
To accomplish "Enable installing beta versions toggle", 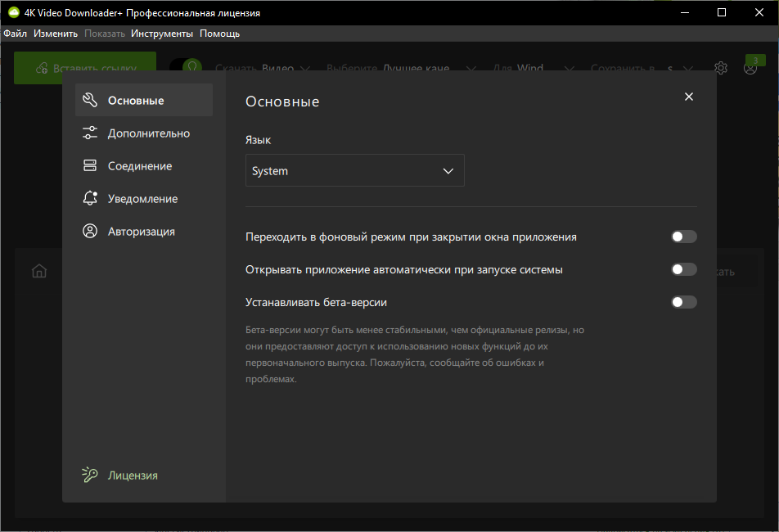I will coord(684,302).
